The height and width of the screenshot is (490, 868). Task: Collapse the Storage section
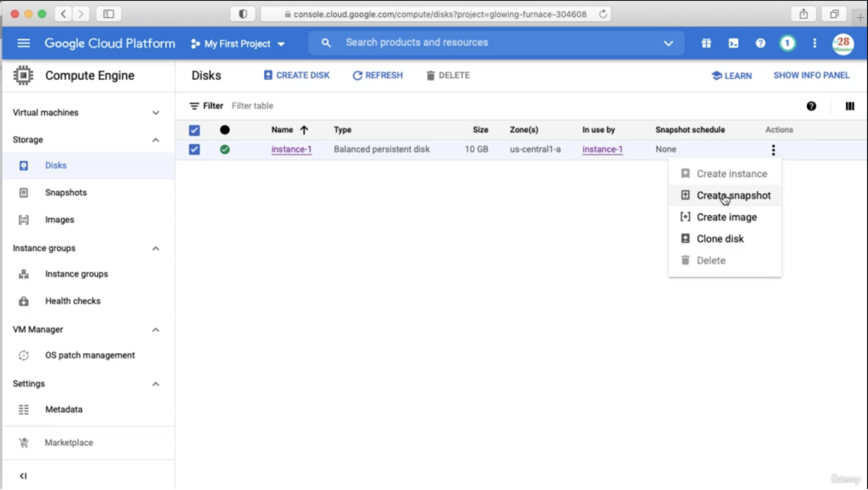tap(156, 140)
